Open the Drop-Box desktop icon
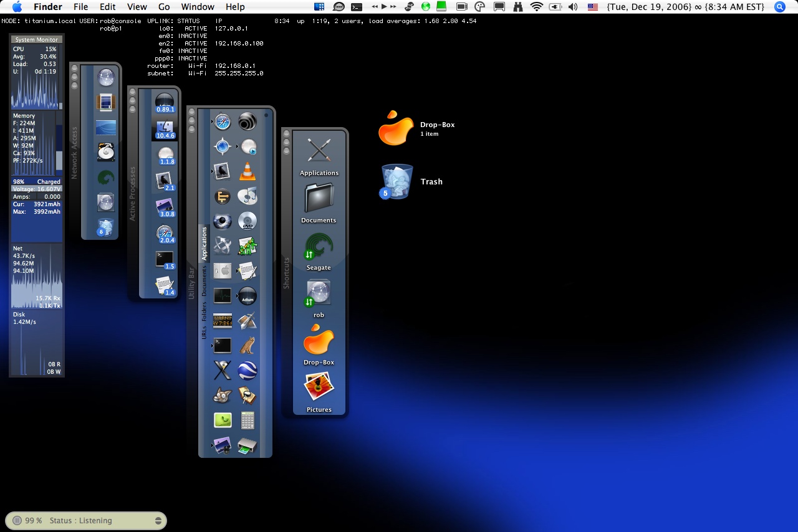798x532 pixels. pyautogui.click(x=397, y=128)
